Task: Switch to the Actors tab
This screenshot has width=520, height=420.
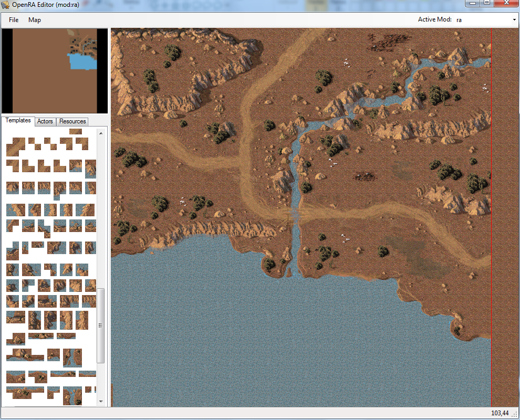Action: [x=45, y=121]
